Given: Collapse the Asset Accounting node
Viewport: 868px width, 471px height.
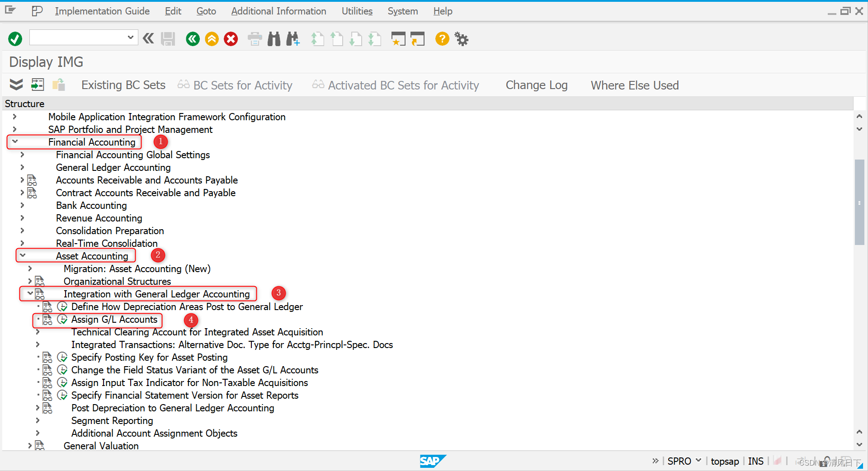Looking at the screenshot, I should (x=23, y=255).
